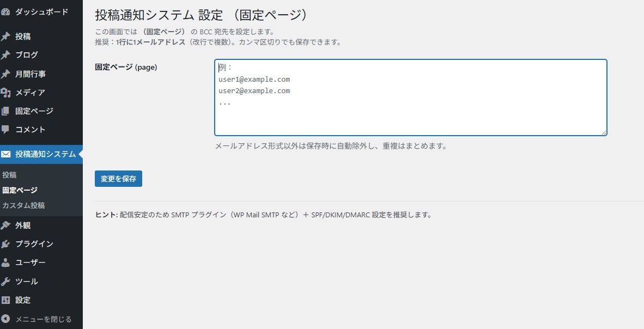Open the ツール menu
644x329 pixels.
(41, 282)
